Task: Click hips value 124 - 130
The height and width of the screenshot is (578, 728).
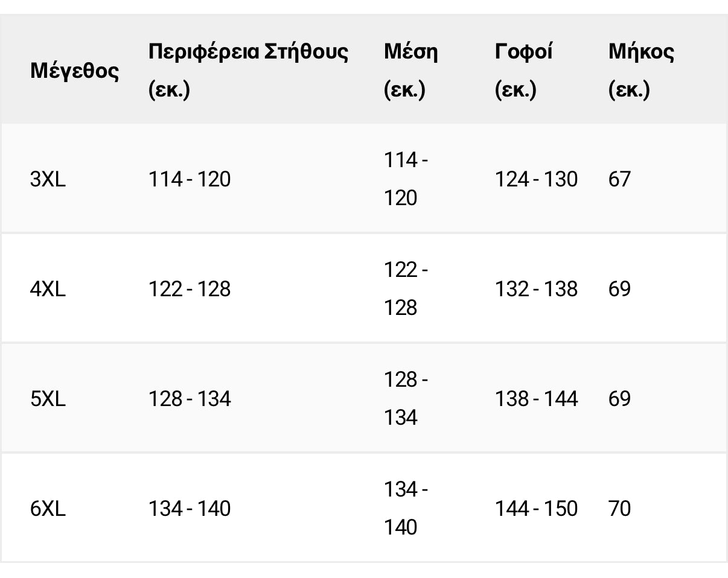Action: 536,179
